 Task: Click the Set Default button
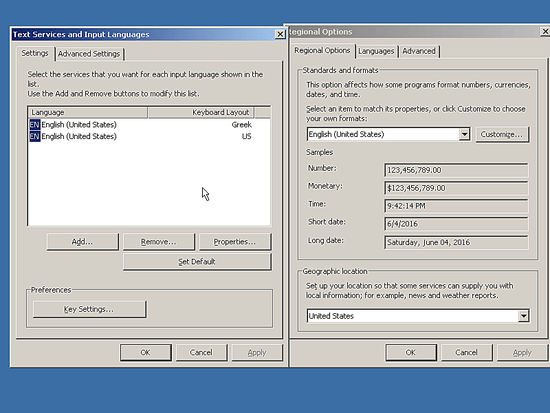click(x=197, y=262)
